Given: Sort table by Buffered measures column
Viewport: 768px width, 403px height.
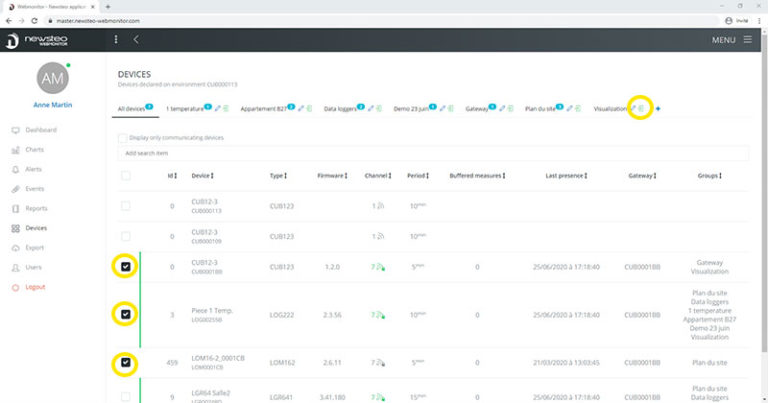Looking at the screenshot, I should pos(477,175).
